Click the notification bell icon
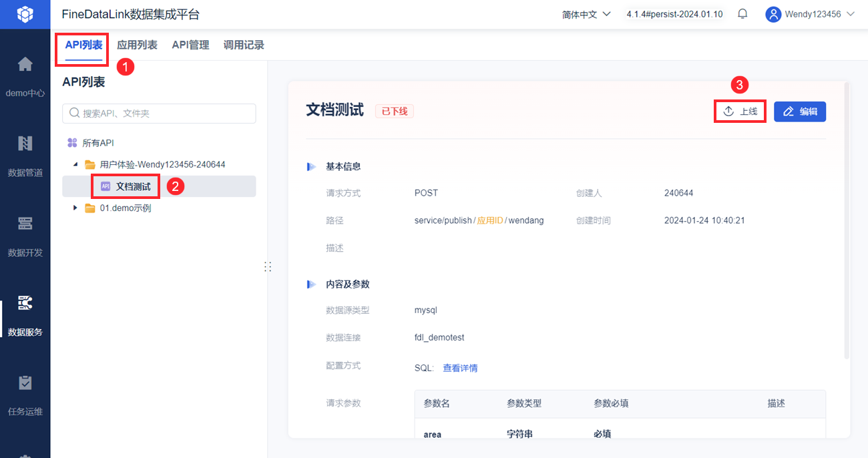The width and height of the screenshot is (868, 458). (742, 14)
